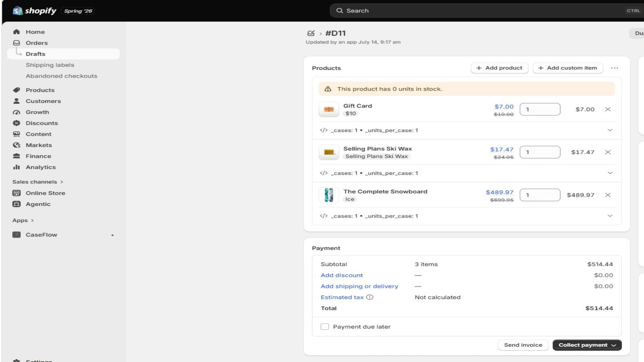Viewport: 644px width, 362px height.
Task: Open the Products card more actions menu
Action: (614, 68)
